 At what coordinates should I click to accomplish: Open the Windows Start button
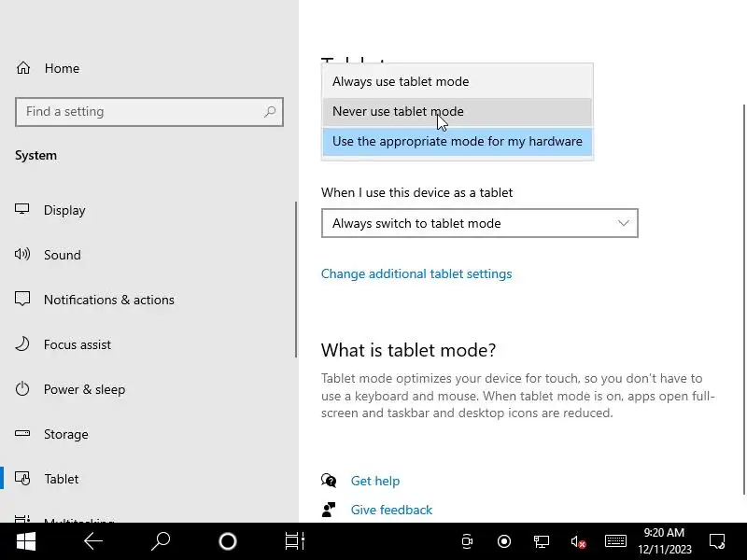26,541
